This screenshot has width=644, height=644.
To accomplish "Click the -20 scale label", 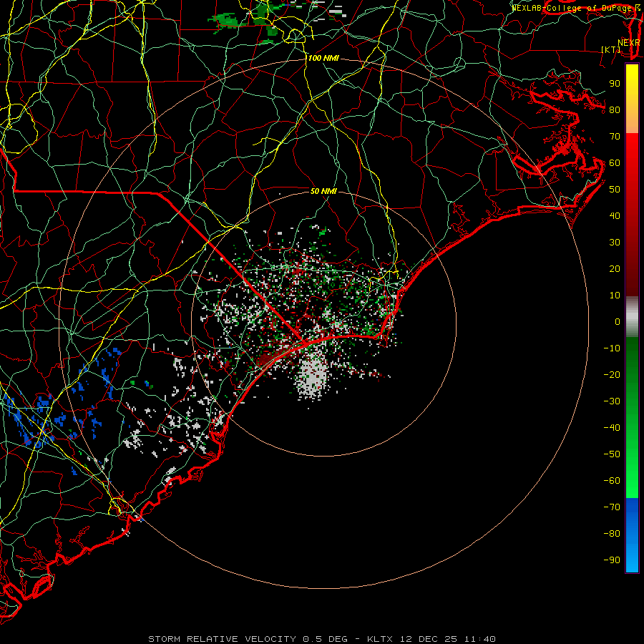I will coord(612,375).
